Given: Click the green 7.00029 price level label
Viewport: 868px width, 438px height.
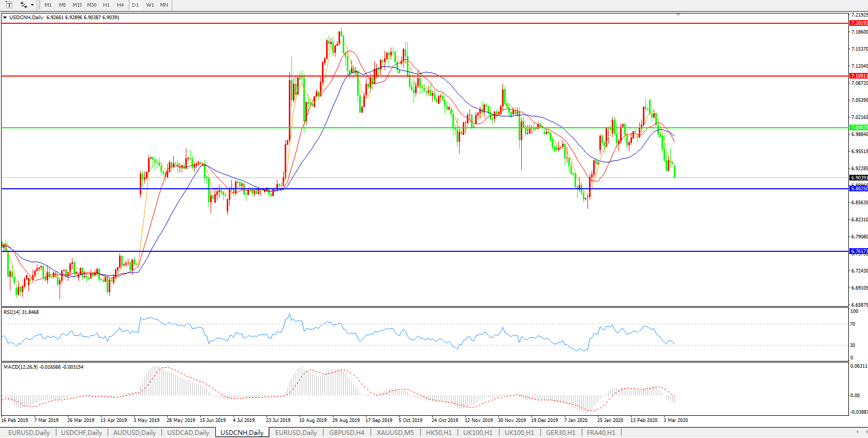Looking at the screenshot, I should click(859, 128).
